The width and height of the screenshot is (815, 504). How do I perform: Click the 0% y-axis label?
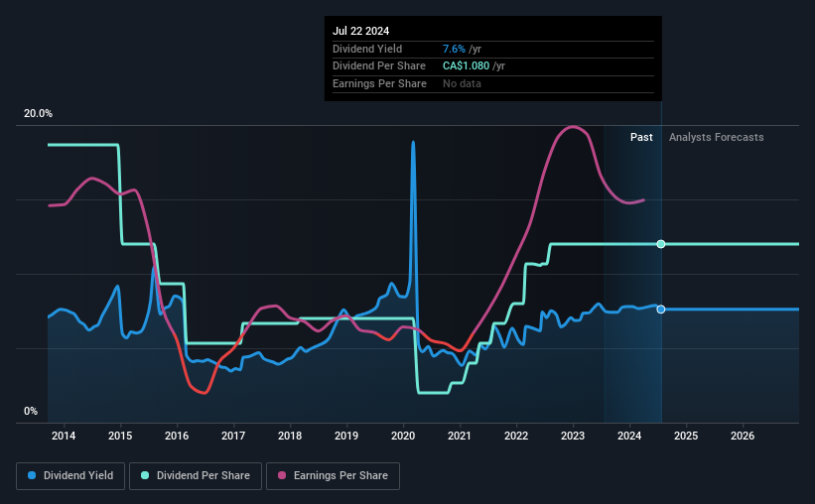tap(31, 411)
